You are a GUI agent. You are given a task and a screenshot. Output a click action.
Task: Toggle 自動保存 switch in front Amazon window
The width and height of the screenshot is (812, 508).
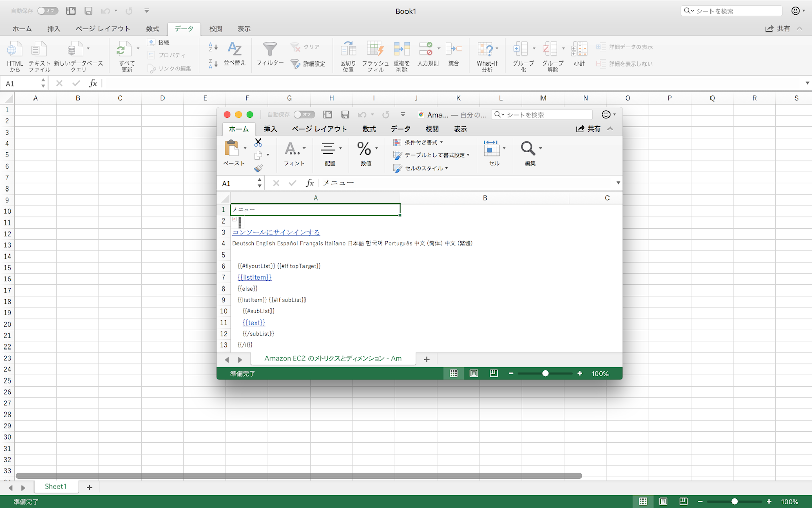coord(304,115)
